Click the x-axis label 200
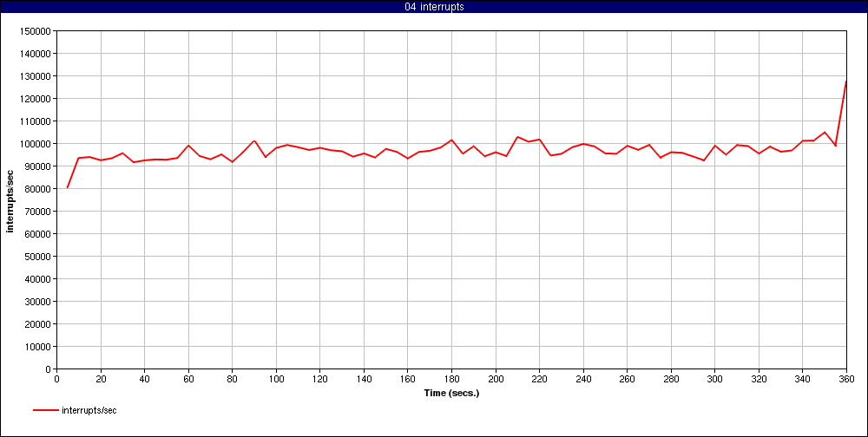868x437 pixels. pyautogui.click(x=496, y=379)
